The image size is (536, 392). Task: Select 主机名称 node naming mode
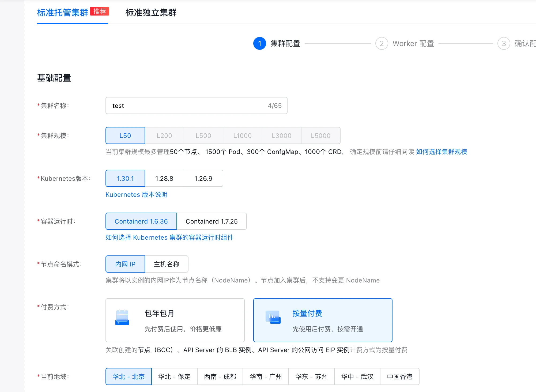point(166,264)
